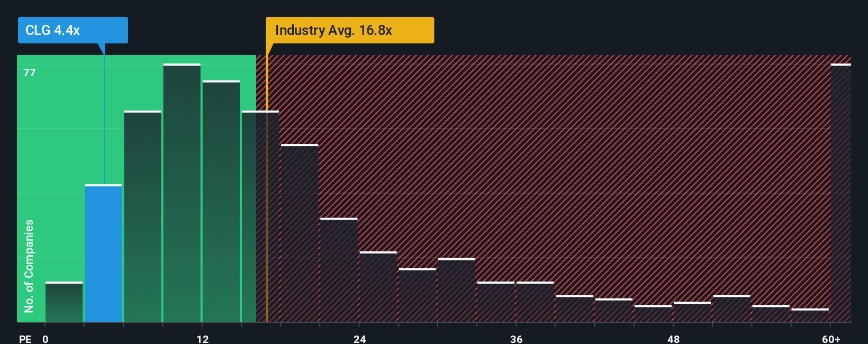868x344 pixels.
Task: Click the shortest bar at PE 0
Action: point(64,302)
